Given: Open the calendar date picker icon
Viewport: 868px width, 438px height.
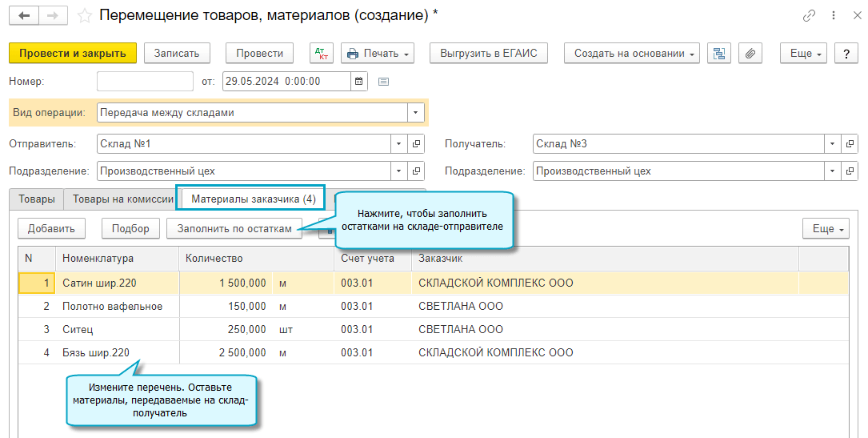Looking at the screenshot, I should pos(359,81).
